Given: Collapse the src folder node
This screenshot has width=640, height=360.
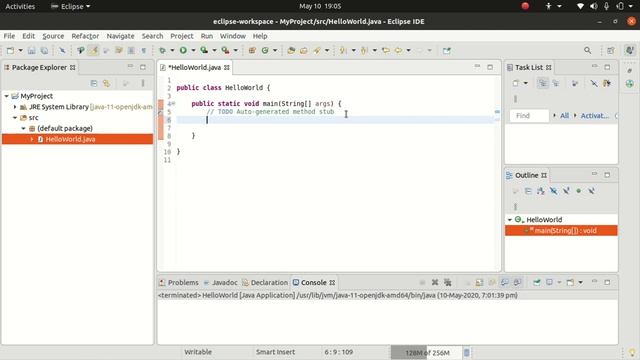Looking at the screenshot, I should click(15, 118).
